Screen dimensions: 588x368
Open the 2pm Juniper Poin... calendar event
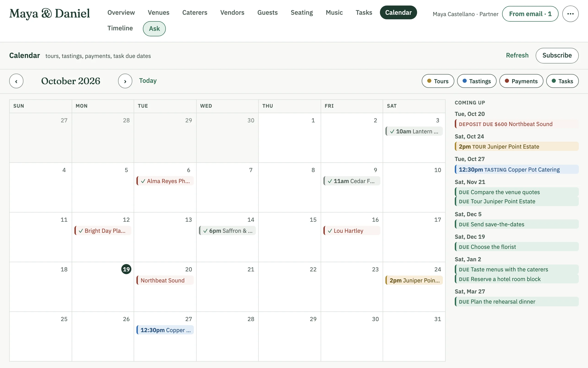pos(414,280)
